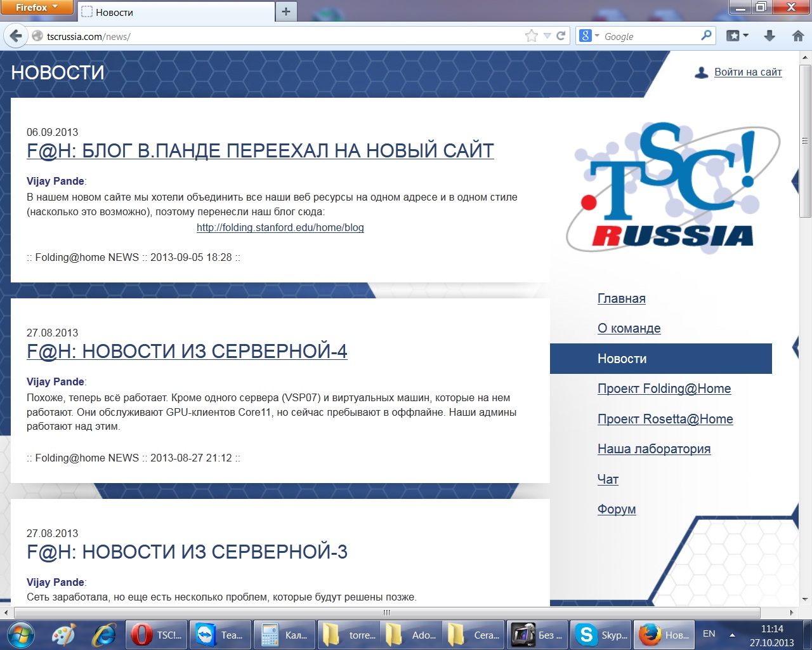812x650 pixels.
Task: Open Форум in the site menu
Action: tap(617, 509)
